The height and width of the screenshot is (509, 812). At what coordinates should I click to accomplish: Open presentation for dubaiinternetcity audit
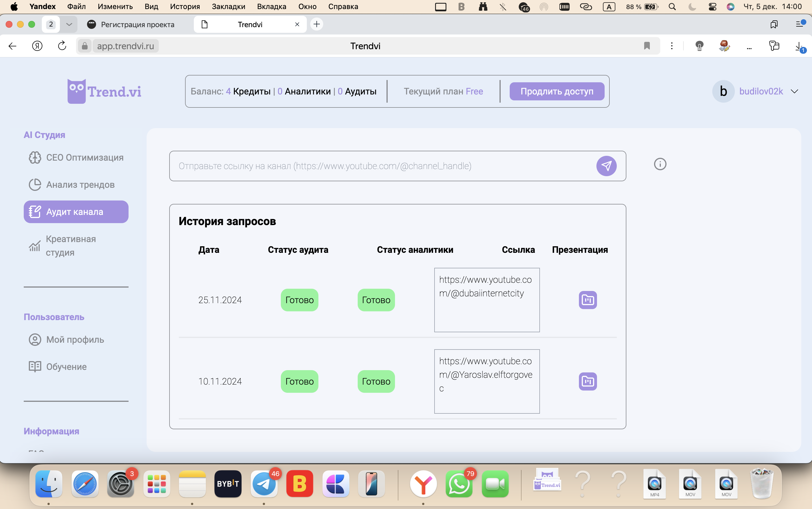point(587,300)
